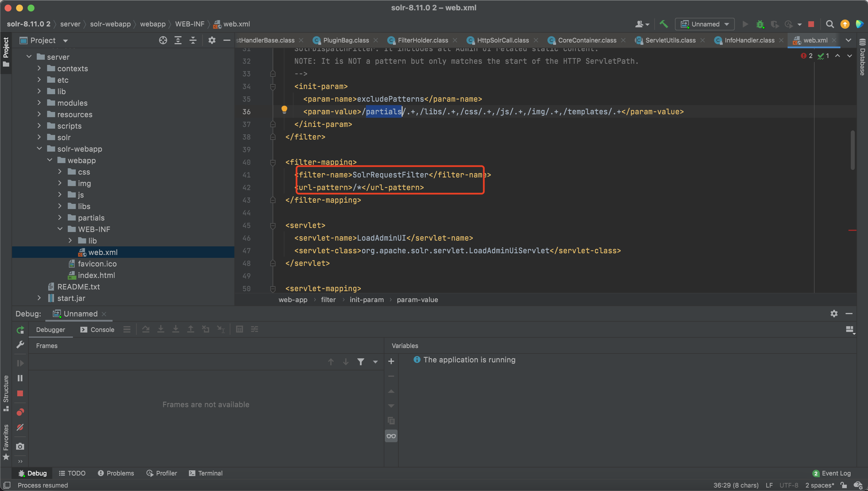
Task: Open the Unnamed run configuration dropdown
Action: pos(705,24)
